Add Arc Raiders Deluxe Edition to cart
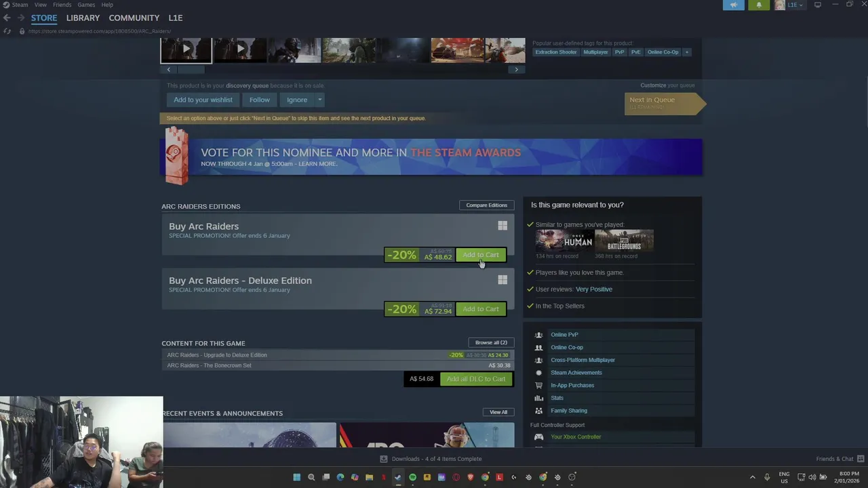Screen dimensions: 868x488 pyautogui.click(x=481, y=309)
